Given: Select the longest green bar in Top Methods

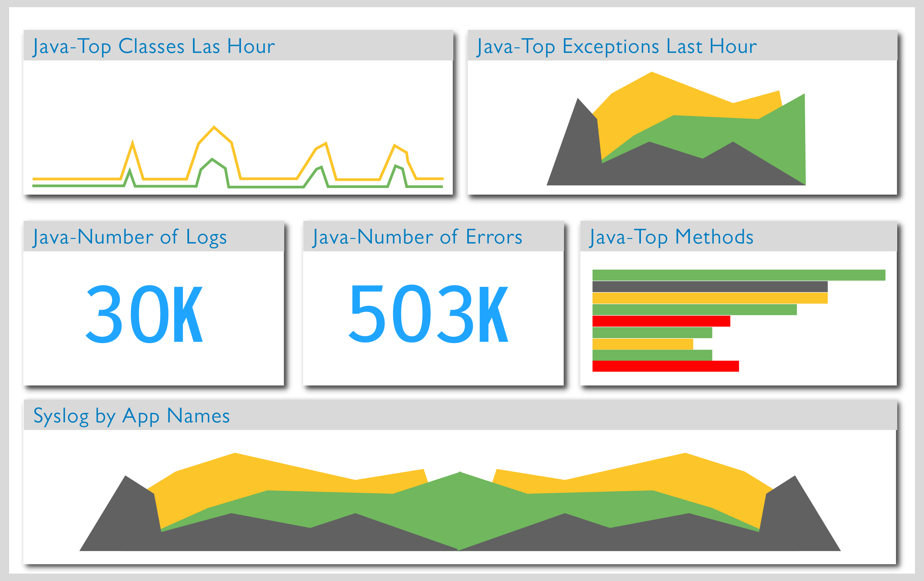Looking at the screenshot, I should tap(739, 275).
